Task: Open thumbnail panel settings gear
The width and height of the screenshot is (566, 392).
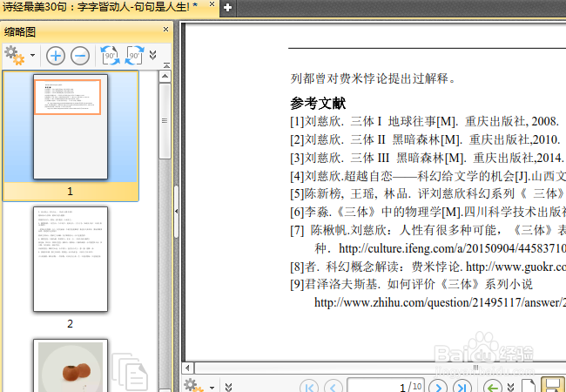Action: click(15, 56)
